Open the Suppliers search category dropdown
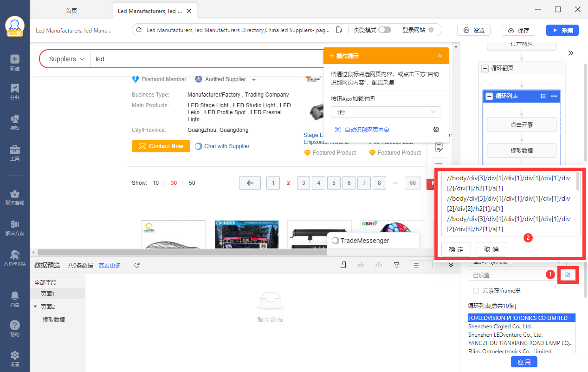 pyautogui.click(x=66, y=59)
